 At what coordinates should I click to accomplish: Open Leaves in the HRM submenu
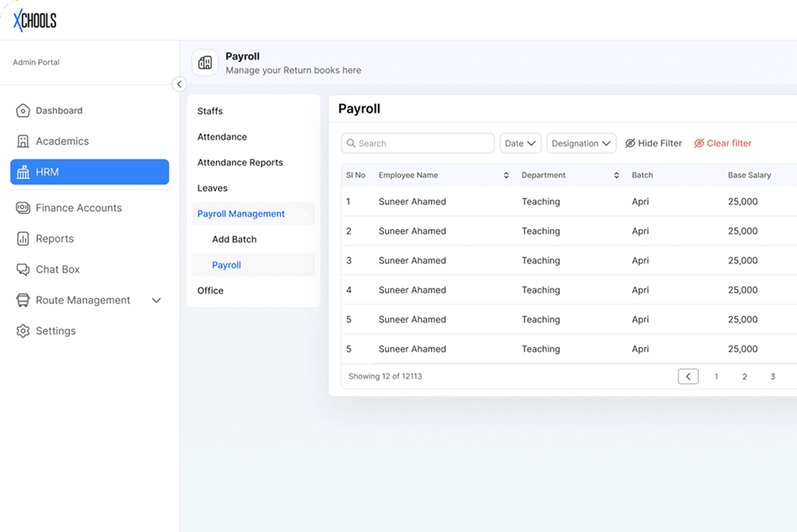coord(213,188)
